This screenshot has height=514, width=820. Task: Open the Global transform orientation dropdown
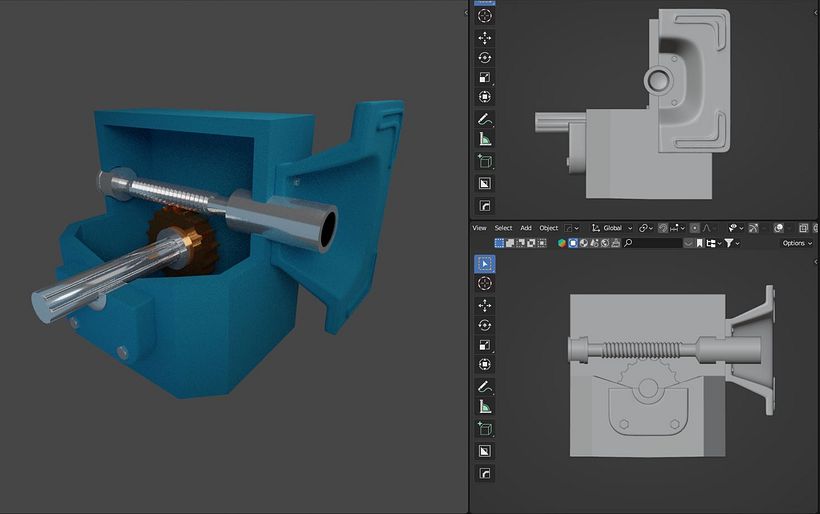click(612, 228)
